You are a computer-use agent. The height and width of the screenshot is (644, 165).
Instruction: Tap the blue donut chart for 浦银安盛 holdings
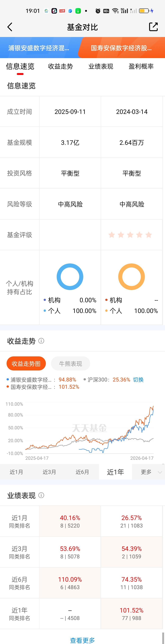70,277
